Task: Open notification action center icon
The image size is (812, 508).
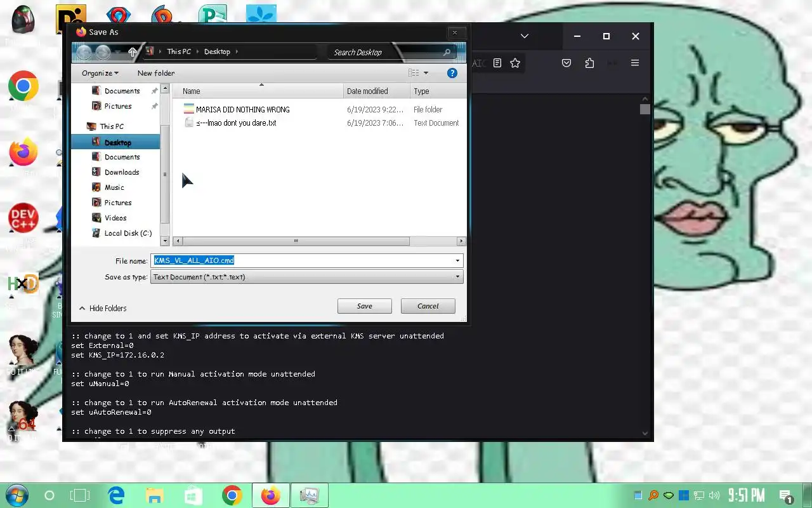Action: [x=785, y=496]
